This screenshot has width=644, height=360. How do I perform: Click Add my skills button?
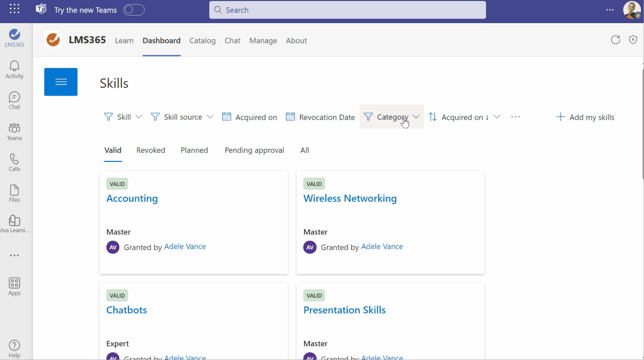point(585,117)
